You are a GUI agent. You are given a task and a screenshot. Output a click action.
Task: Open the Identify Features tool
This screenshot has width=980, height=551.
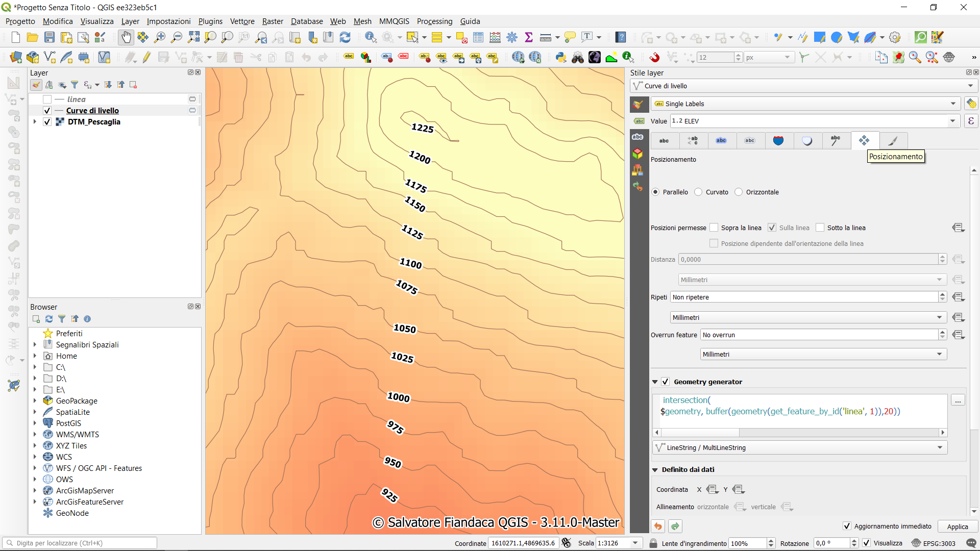click(x=371, y=37)
